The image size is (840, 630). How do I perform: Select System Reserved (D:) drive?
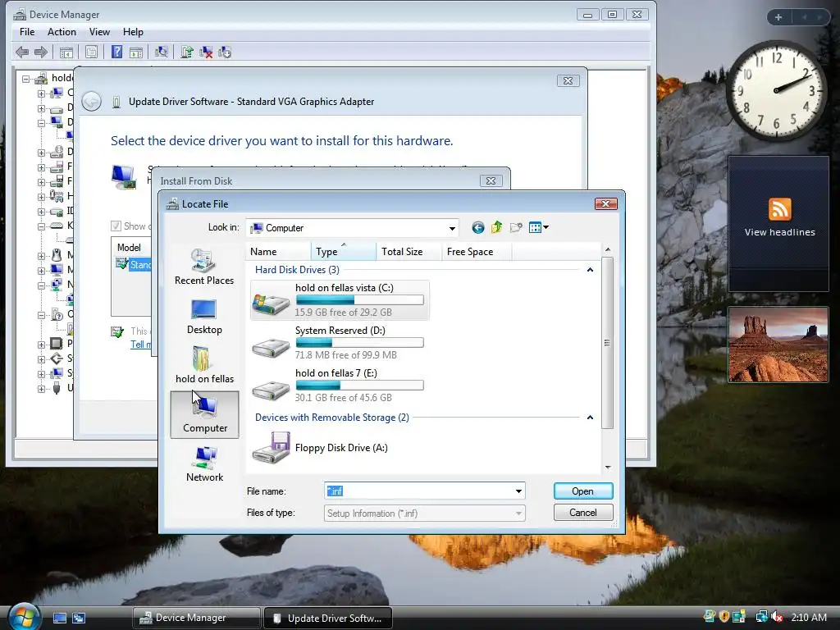coord(340,343)
